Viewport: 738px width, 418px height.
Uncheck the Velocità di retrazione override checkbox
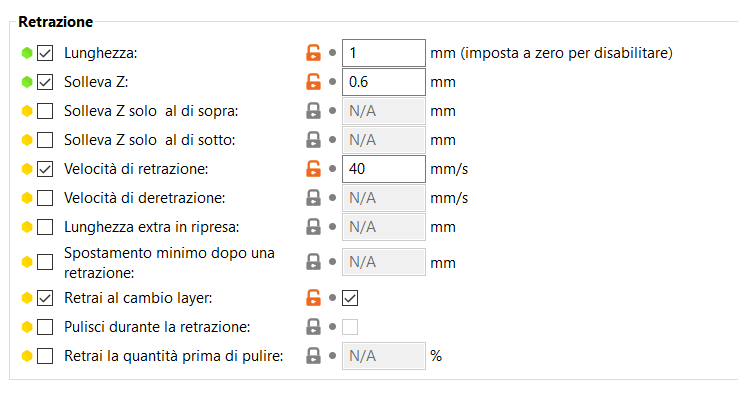45,169
